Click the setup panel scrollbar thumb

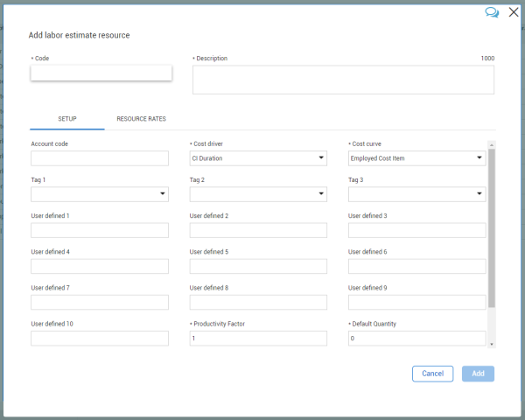click(492, 228)
